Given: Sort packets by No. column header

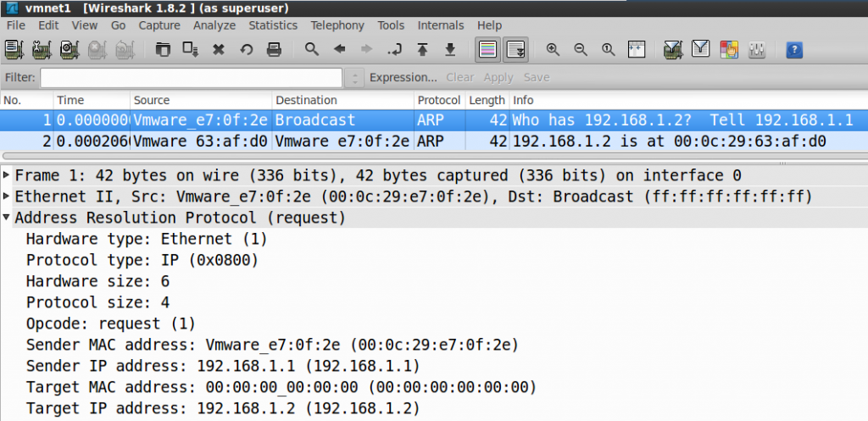Looking at the screenshot, I should click(x=26, y=100).
